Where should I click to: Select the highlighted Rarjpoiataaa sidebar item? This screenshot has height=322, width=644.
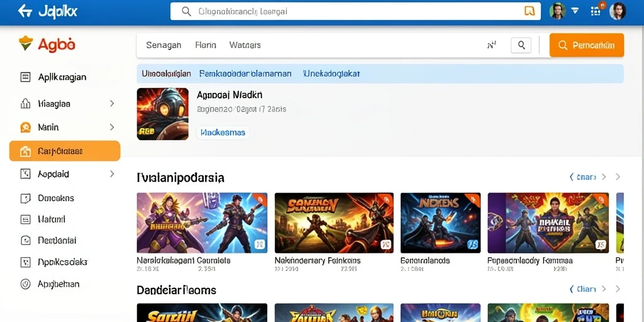pos(65,151)
